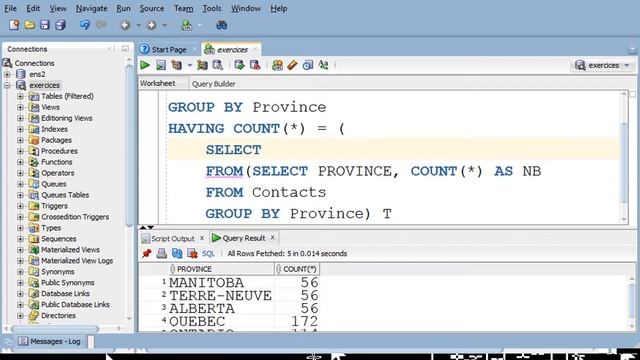Switch to the Query Builder tab

coord(213,84)
